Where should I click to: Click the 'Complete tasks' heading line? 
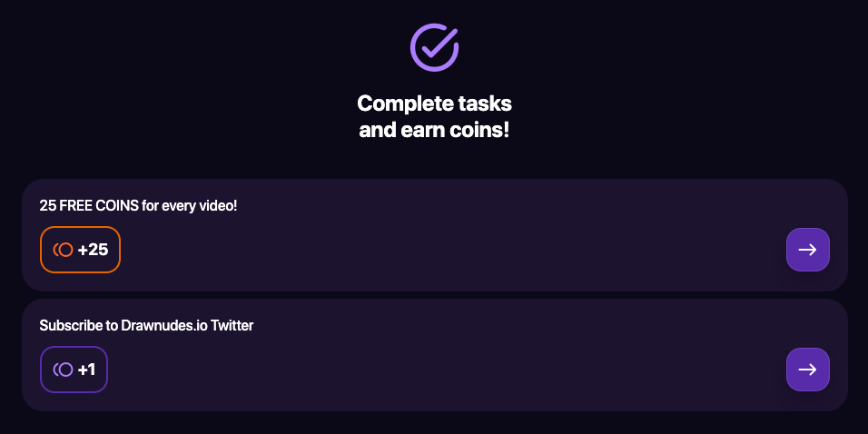434,103
